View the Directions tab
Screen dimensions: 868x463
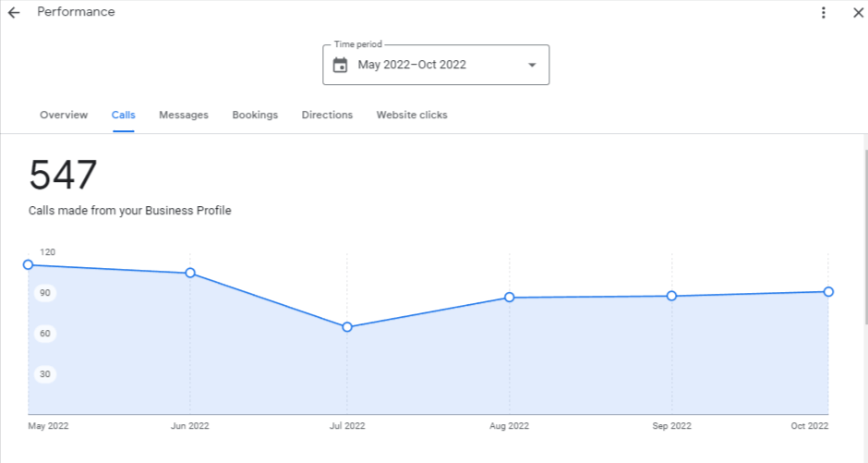tap(327, 116)
